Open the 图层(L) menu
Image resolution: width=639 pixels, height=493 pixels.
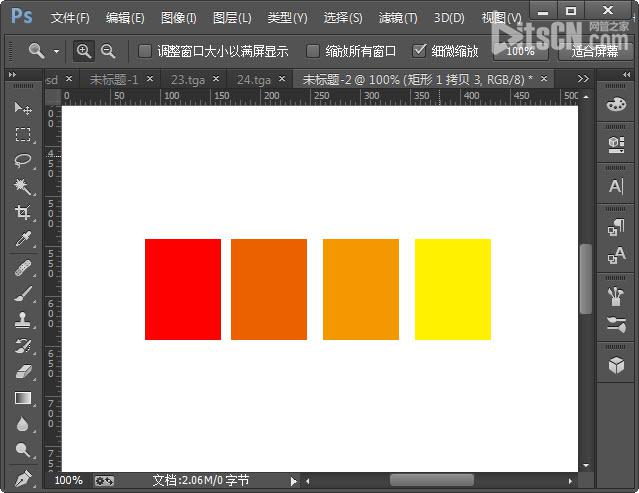click(x=232, y=18)
